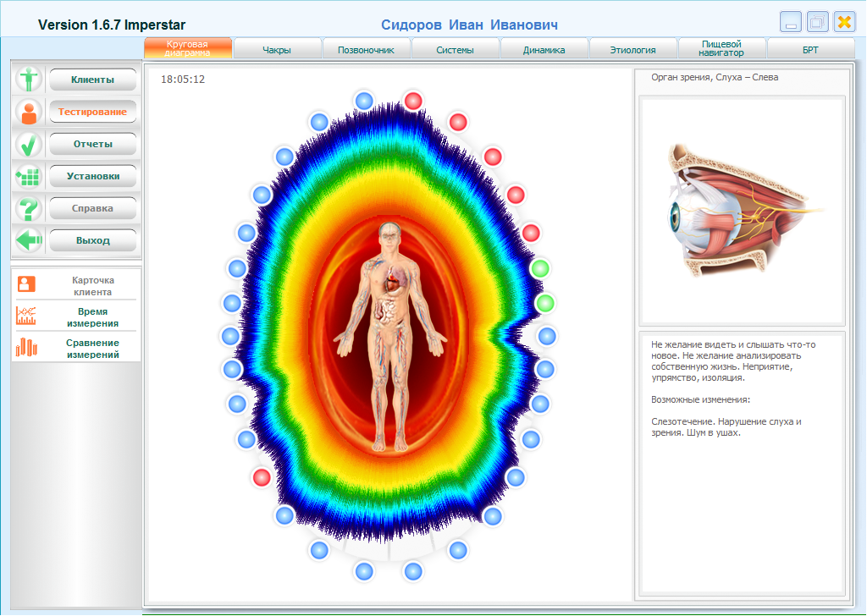
Task: Click the heading Орган зрения, Слуха – Слева
Action: 715,77
